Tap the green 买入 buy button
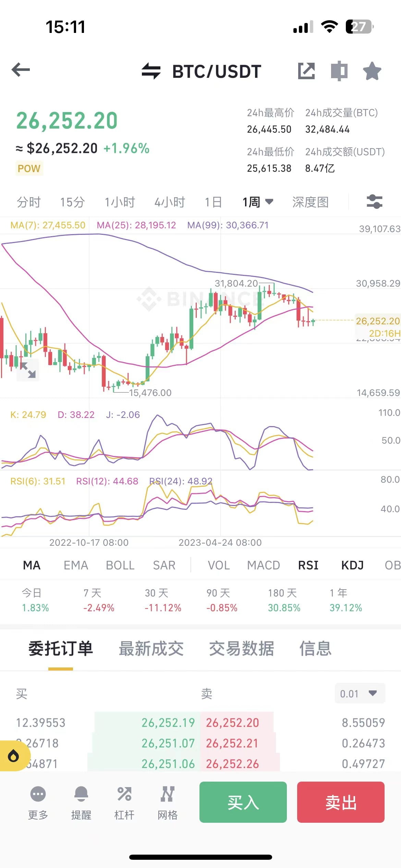 [x=243, y=802]
